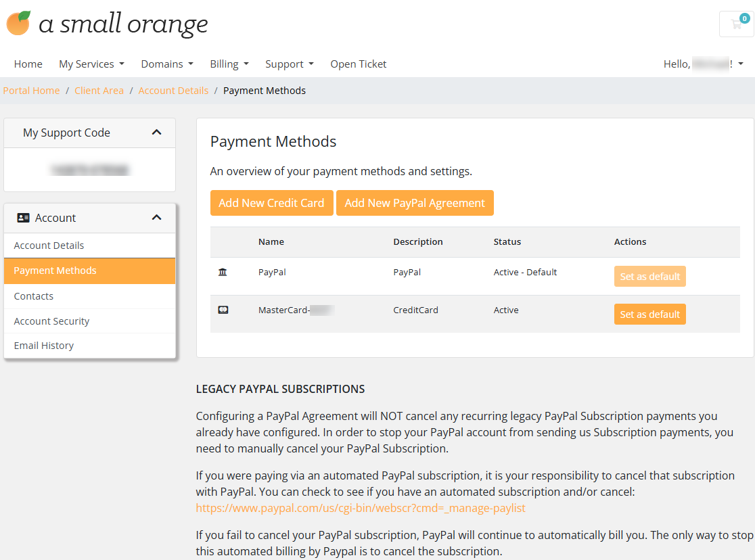755x560 pixels.
Task: Open the PayPal manage-paylist URL link
Action: click(360, 508)
